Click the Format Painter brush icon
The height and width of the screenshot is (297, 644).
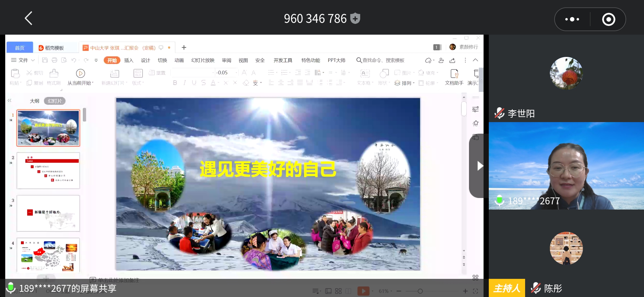[54, 73]
